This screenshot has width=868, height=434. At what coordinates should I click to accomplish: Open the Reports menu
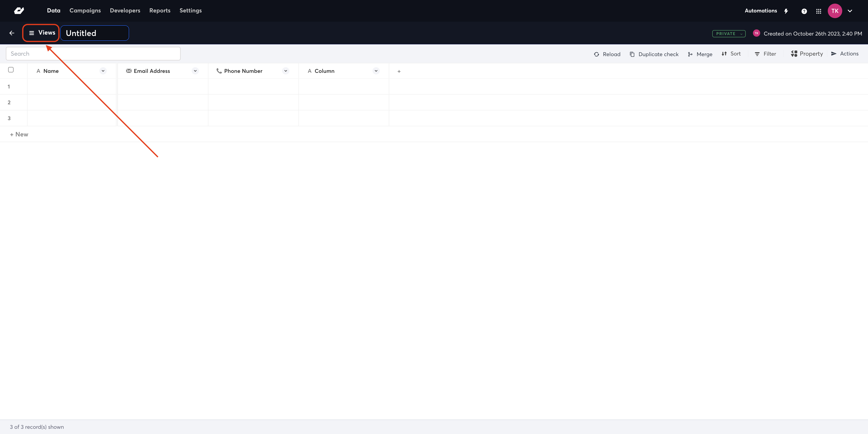160,10
